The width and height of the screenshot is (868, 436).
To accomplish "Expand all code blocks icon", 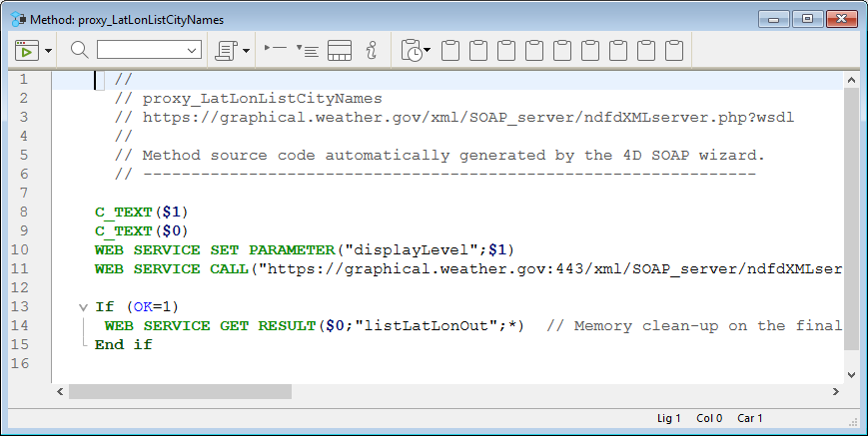I will [x=308, y=50].
